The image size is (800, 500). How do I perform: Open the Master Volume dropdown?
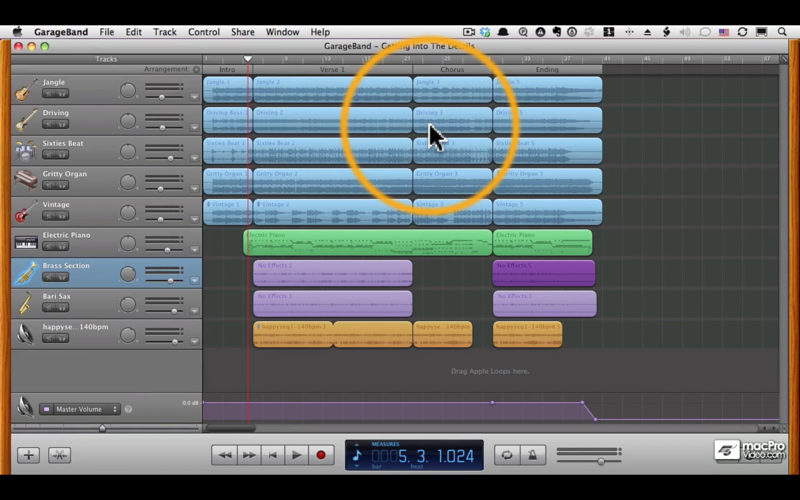[80, 409]
